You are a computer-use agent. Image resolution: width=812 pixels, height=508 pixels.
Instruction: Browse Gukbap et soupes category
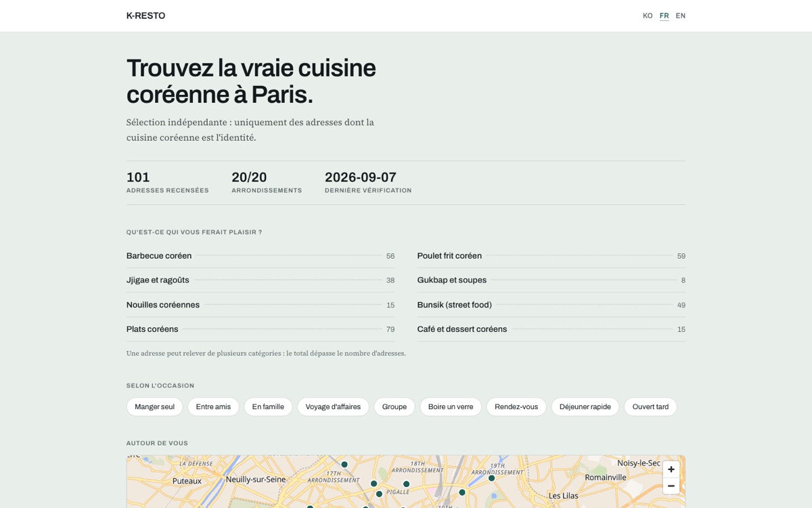[x=551, y=280]
